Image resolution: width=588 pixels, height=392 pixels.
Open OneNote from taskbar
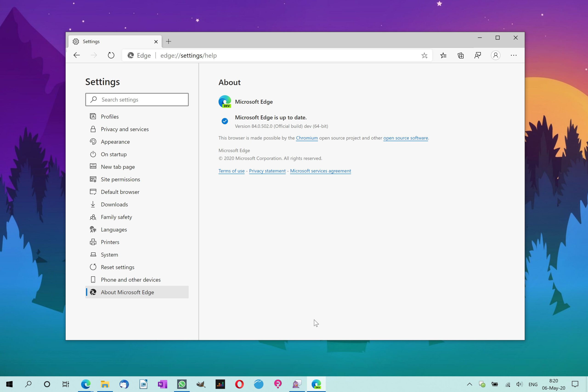[162, 384]
